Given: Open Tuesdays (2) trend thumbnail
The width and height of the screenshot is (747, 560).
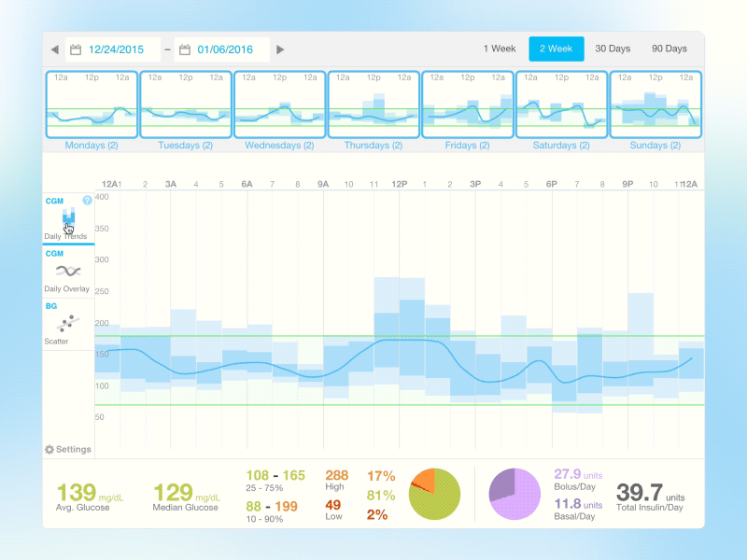Looking at the screenshot, I should point(186,105).
